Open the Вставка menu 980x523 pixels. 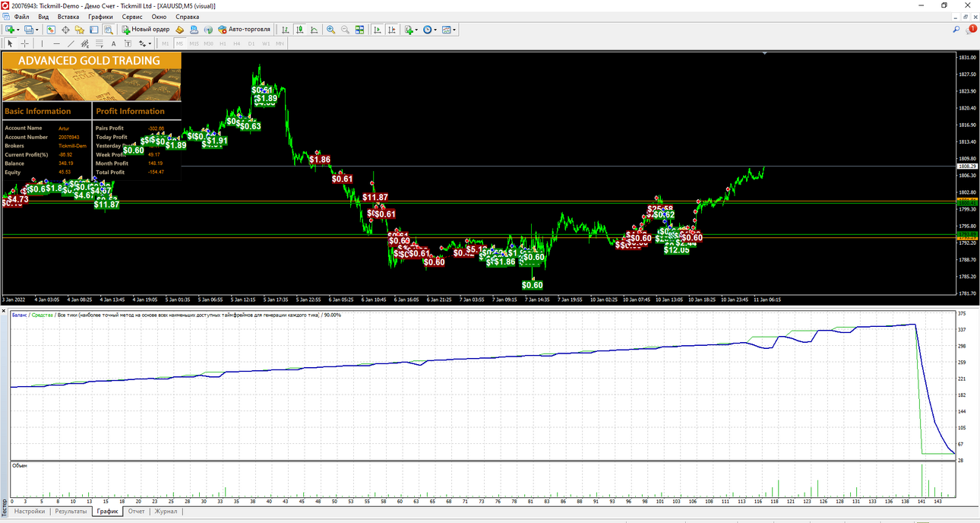pos(68,17)
